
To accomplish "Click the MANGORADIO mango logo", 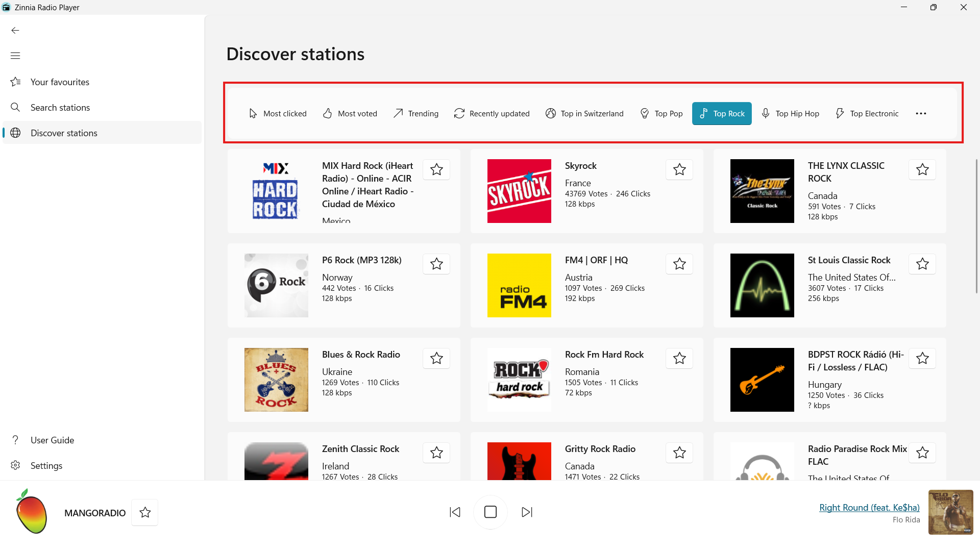I will click(x=32, y=511).
